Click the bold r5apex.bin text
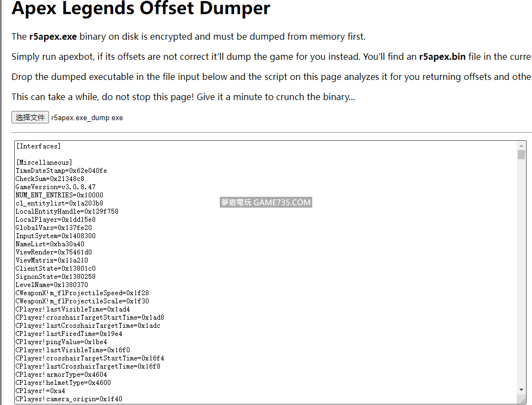This screenshot has width=532, height=405. (442, 57)
